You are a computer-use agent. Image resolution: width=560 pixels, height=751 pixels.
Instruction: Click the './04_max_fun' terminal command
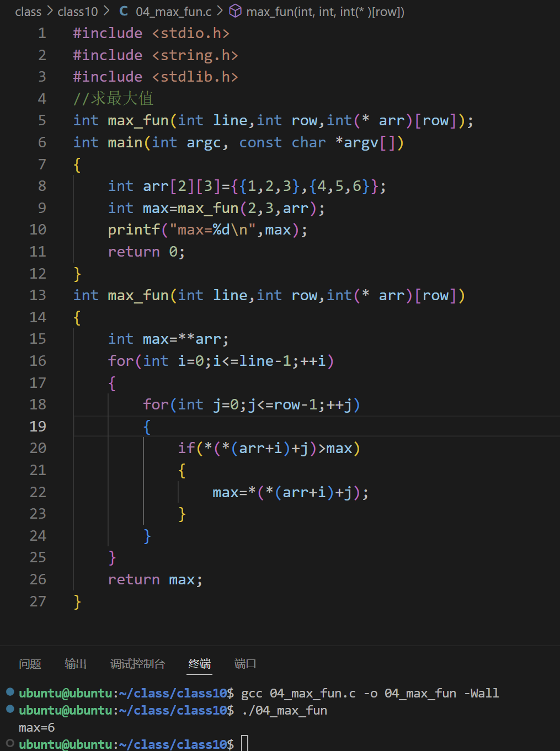click(x=284, y=710)
